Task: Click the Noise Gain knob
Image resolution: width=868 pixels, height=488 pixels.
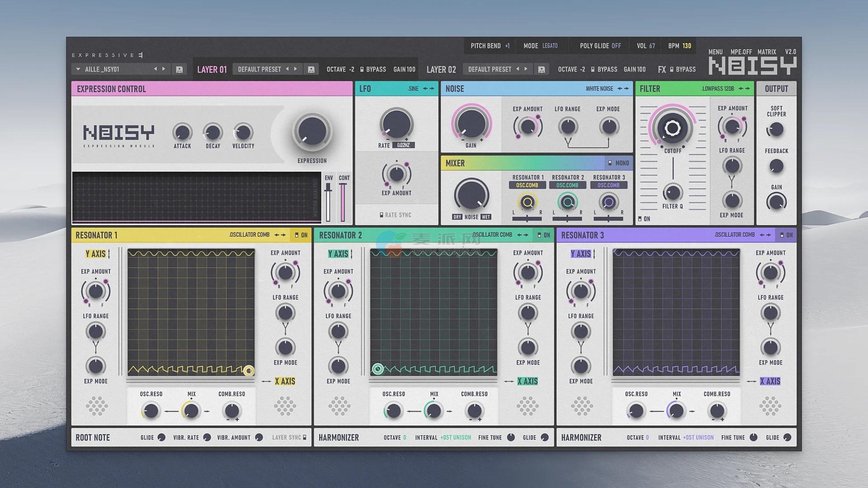Action: [x=471, y=123]
